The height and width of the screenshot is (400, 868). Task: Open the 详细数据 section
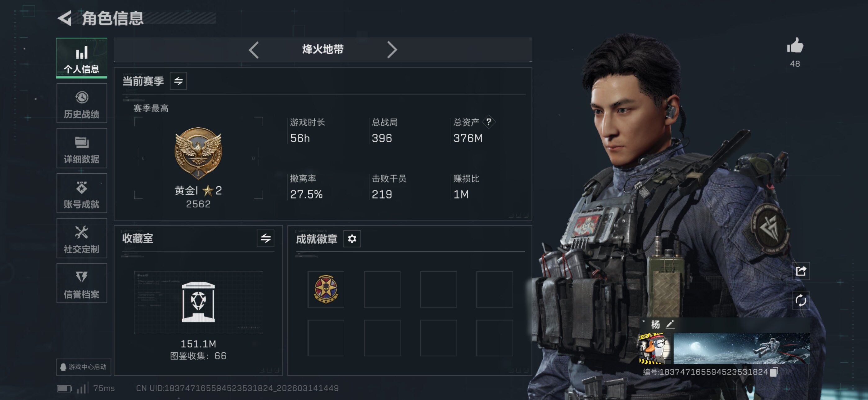pos(82,149)
